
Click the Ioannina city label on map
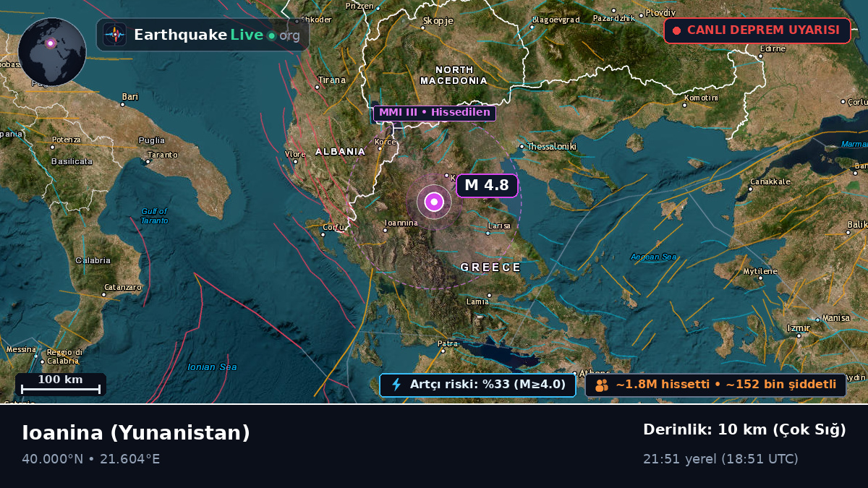[x=401, y=223]
